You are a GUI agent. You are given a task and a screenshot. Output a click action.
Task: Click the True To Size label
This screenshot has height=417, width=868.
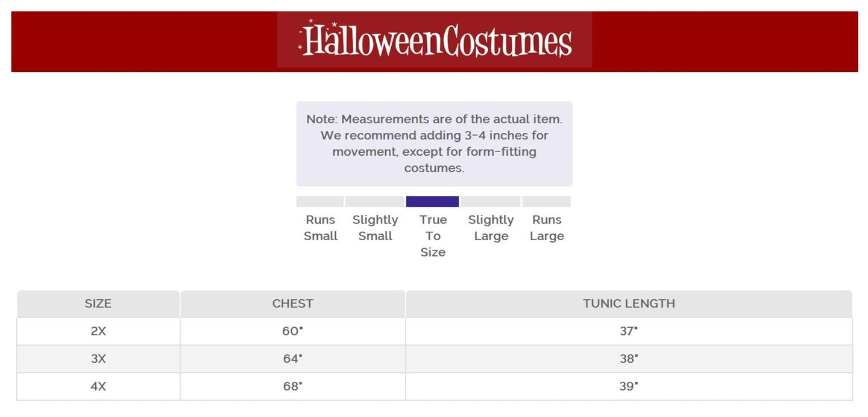coord(433,236)
